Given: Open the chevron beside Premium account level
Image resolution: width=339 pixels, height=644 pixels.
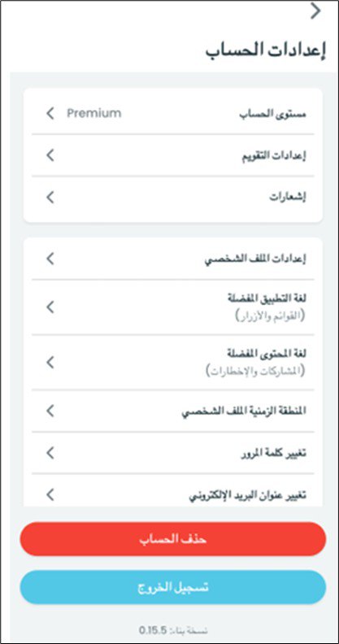Looking at the screenshot, I should (x=50, y=113).
